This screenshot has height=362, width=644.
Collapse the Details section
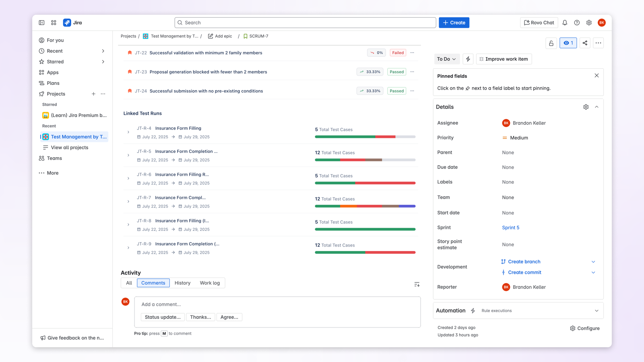pyautogui.click(x=597, y=107)
